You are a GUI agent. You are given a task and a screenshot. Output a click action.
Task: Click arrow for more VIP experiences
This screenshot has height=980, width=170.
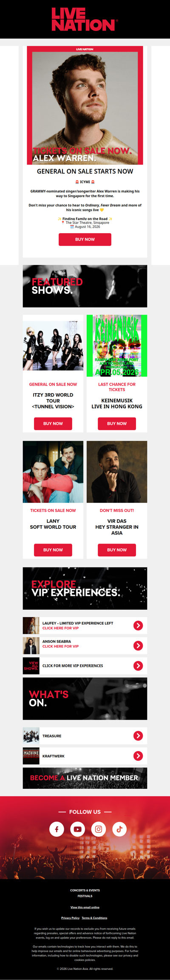pyautogui.click(x=138, y=666)
